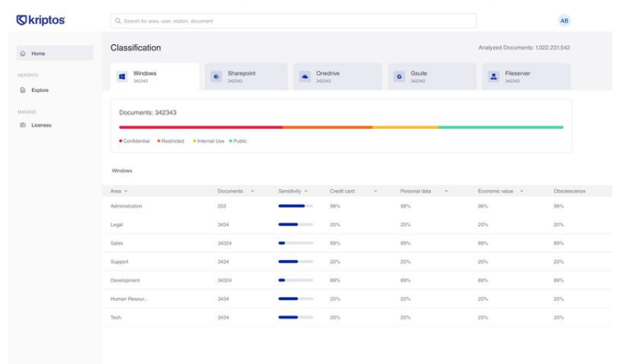Open the Legal area row
This screenshot has width=622, height=364.
[117, 225]
